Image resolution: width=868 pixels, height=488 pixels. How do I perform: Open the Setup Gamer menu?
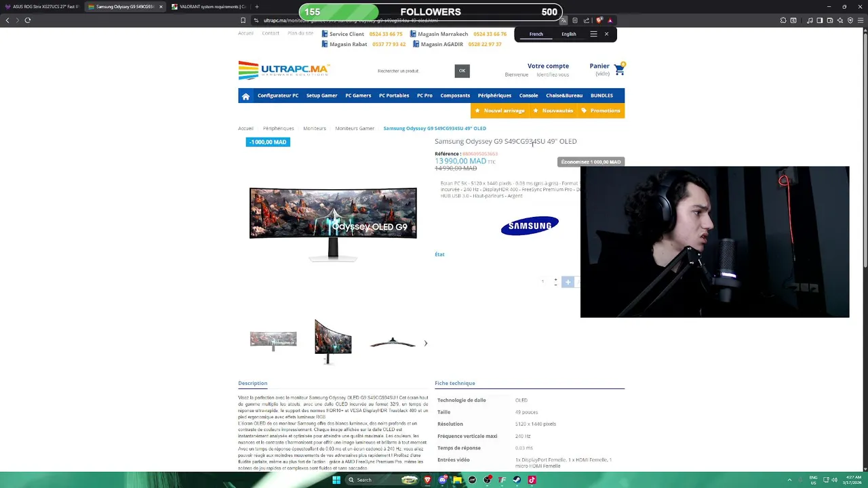(x=321, y=96)
